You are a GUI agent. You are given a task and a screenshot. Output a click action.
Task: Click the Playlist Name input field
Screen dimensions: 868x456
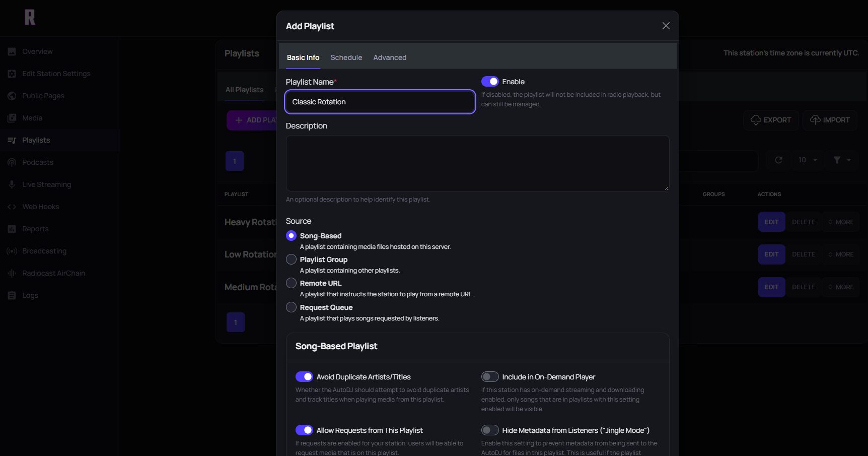point(380,102)
